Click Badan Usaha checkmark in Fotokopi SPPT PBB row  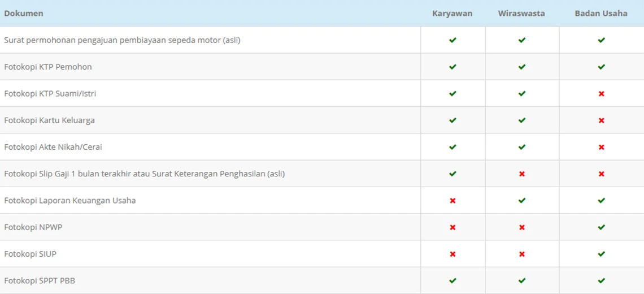601,281
